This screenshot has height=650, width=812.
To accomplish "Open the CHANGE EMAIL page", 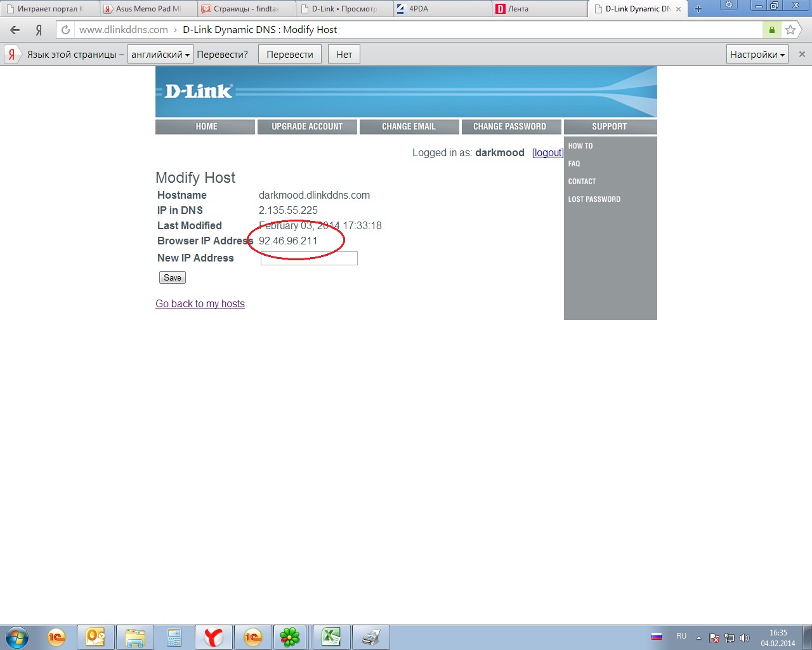I will (409, 127).
